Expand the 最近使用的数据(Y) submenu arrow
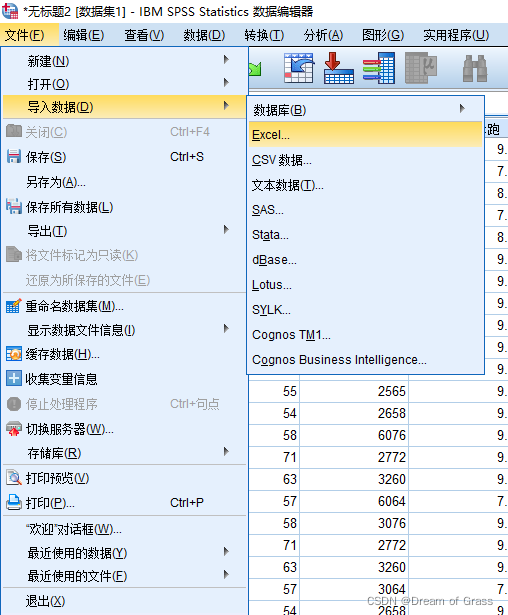Screen dimensions: 508x615 click(226, 551)
